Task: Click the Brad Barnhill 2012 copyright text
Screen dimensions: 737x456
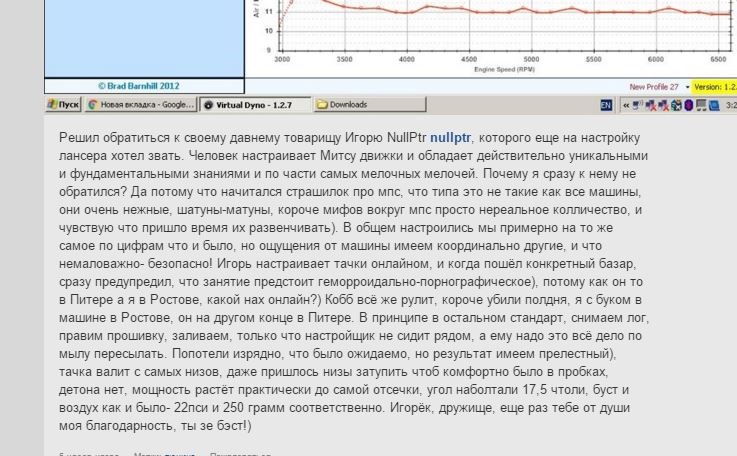Action: [x=139, y=86]
